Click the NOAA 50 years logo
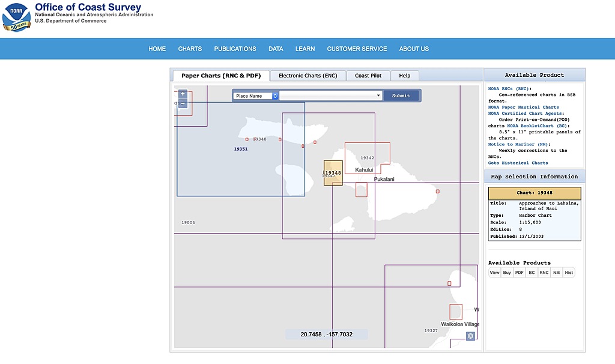The width and height of the screenshot is (615, 364). (x=16, y=17)
